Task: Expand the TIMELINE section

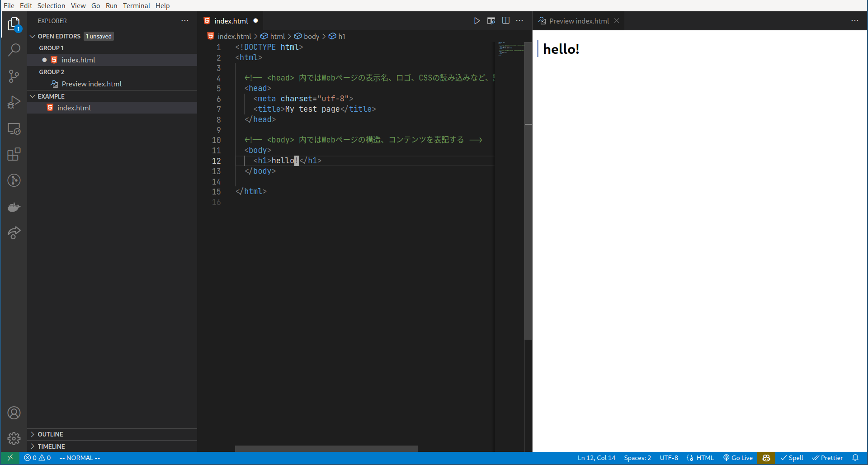Action: click(52, 446)
